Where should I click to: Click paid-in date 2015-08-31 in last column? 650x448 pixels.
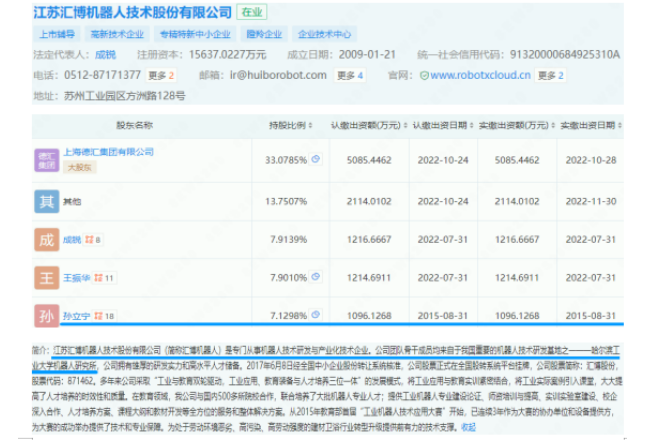click(591, 316)
